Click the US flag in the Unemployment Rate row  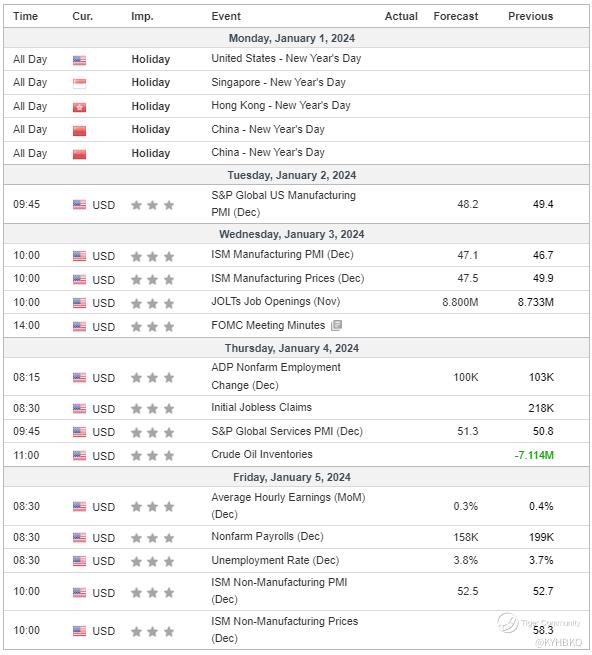point(79,561)
